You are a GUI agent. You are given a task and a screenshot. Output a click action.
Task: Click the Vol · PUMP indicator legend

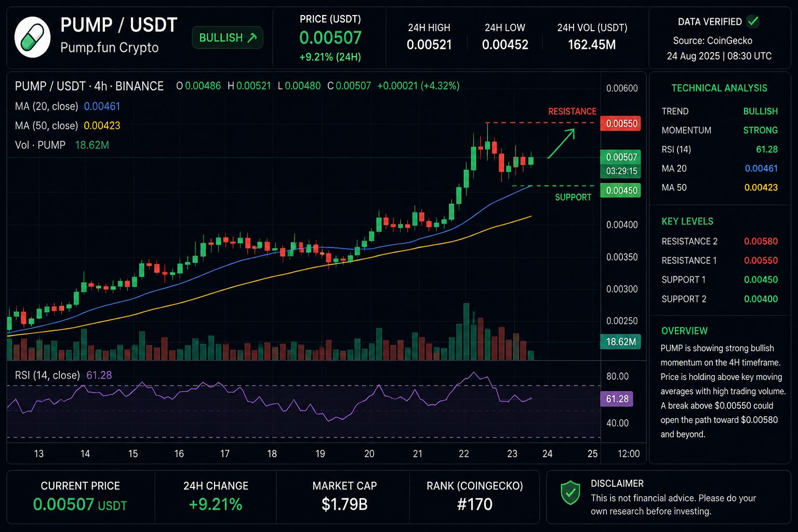click(62, 145)
